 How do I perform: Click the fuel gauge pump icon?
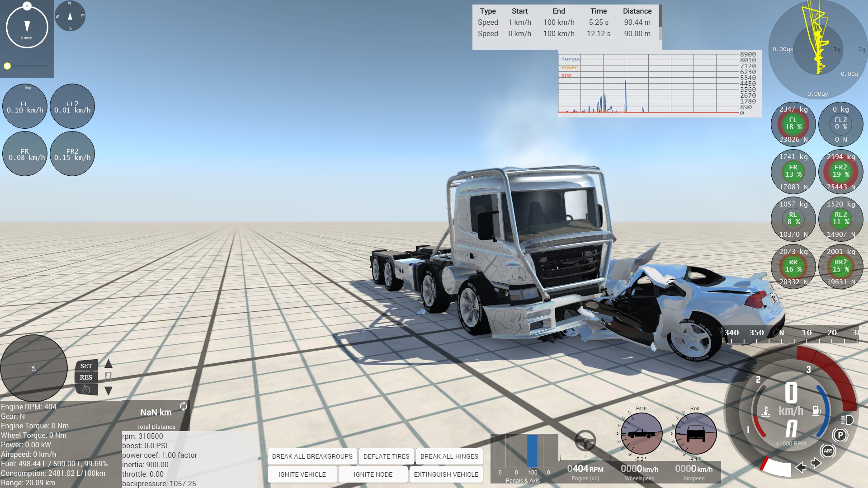click(816, 411)
